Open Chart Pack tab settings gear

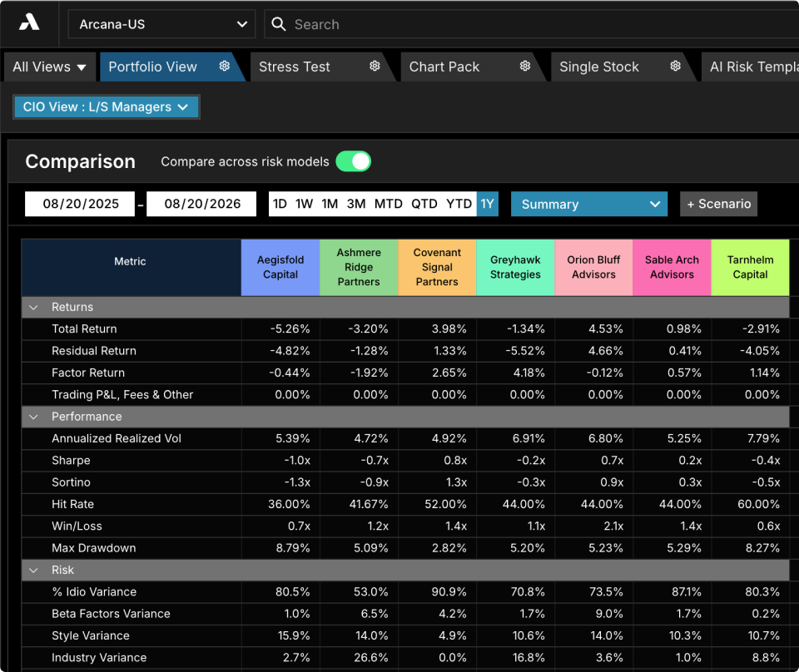point(525,67)
